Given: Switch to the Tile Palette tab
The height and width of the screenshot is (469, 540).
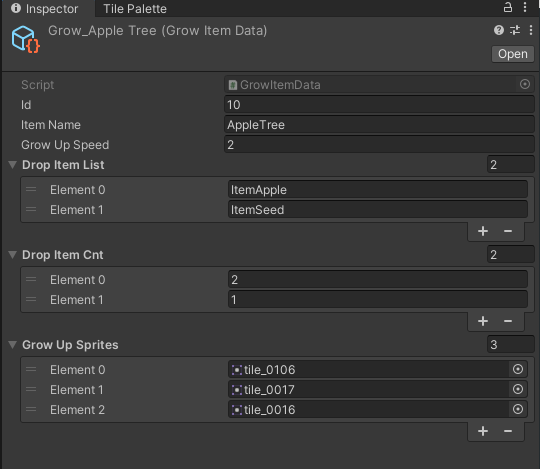Looking at the screenshot, I should pos(135,9).
